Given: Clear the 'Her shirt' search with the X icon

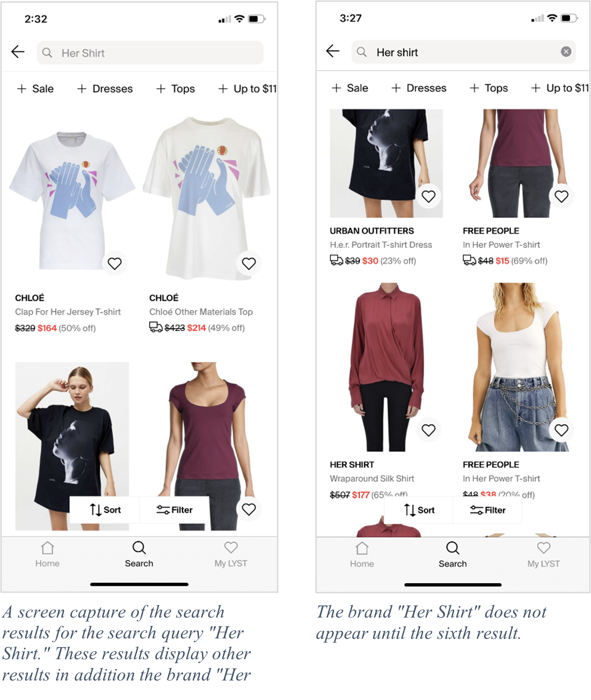Looking at the screenshot, I should pyautogui.click(x=566, y=52).
